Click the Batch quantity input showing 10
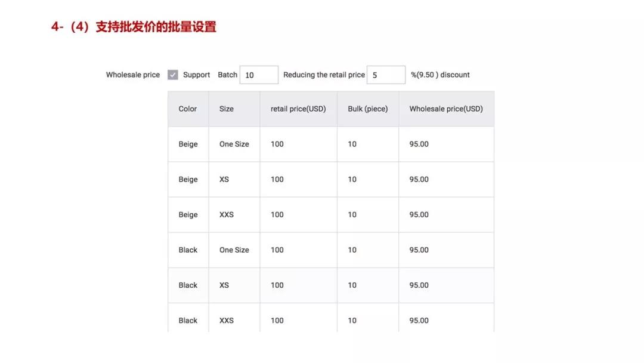The height and width of the screenshot is (363, 644). (258, 74)
